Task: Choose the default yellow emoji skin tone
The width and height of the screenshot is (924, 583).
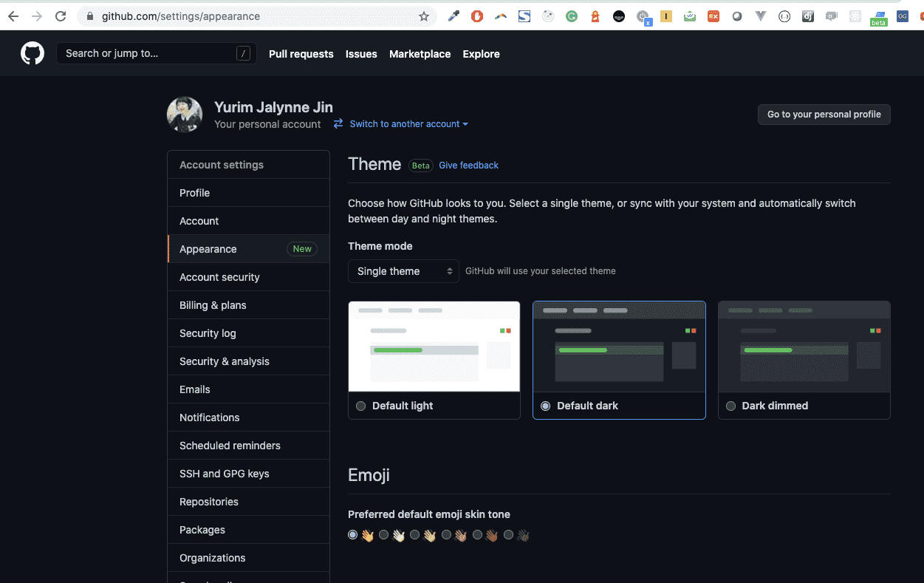Action: click(353, 535)
